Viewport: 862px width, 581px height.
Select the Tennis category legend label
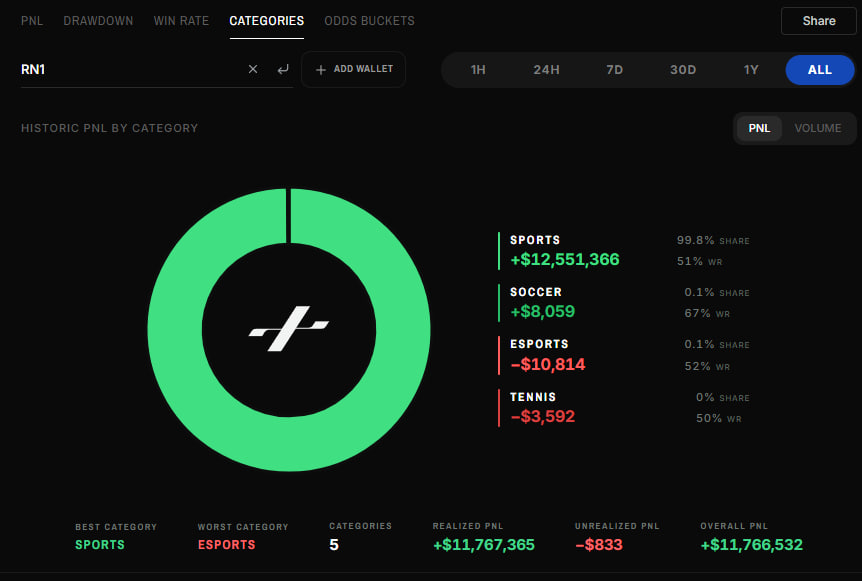pos(533,397)
